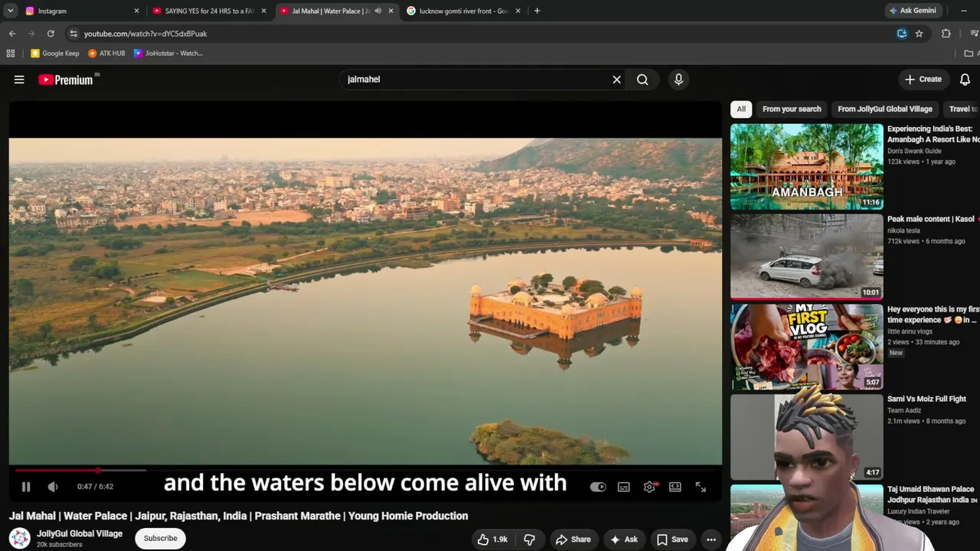Viewport: 980px width, 551px height.
Task: Select the From your search chip
Action: 792,109
